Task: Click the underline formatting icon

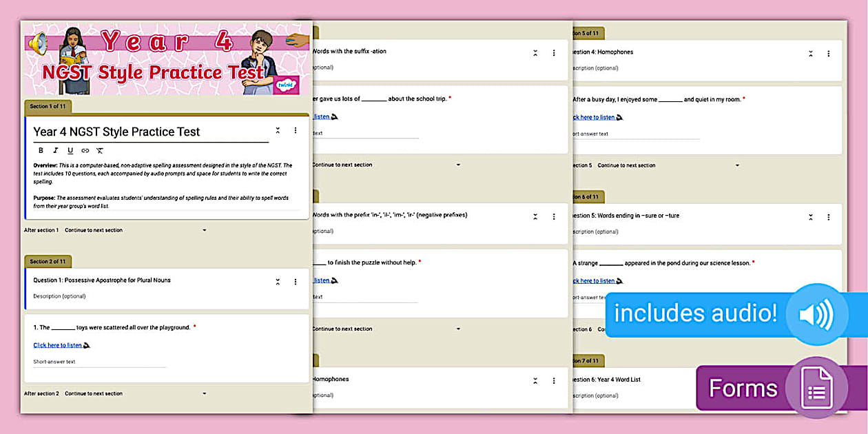Action: click(x=70, y=150)
